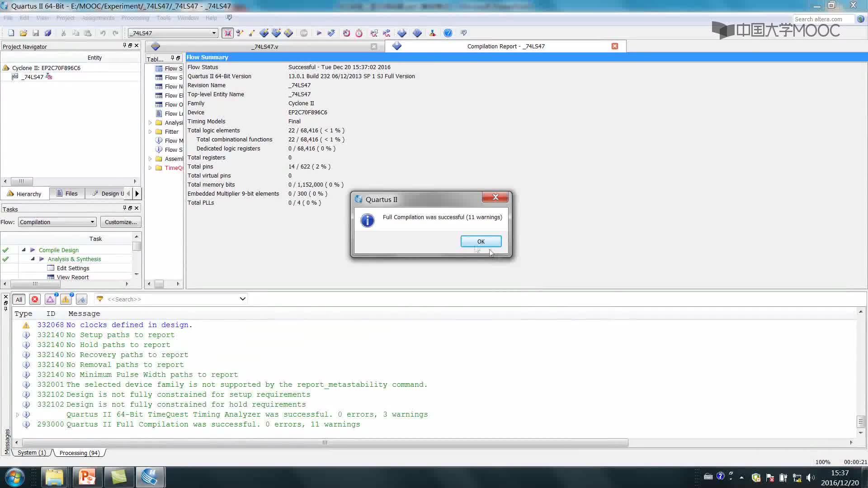868x488 pixels.
Task: Select the Compilation flow dropdown
Action: point(57,222)
